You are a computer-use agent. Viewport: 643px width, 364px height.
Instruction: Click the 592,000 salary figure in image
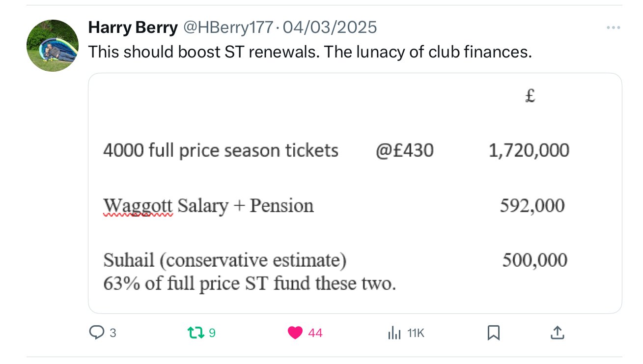click(532, 205)
